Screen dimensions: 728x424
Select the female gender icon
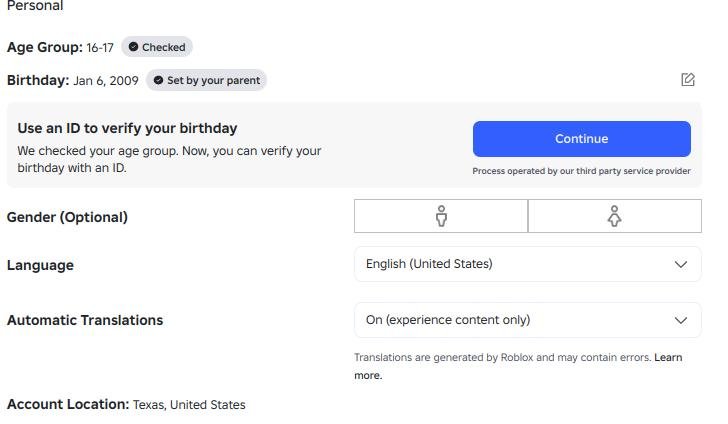coord(615,216)
